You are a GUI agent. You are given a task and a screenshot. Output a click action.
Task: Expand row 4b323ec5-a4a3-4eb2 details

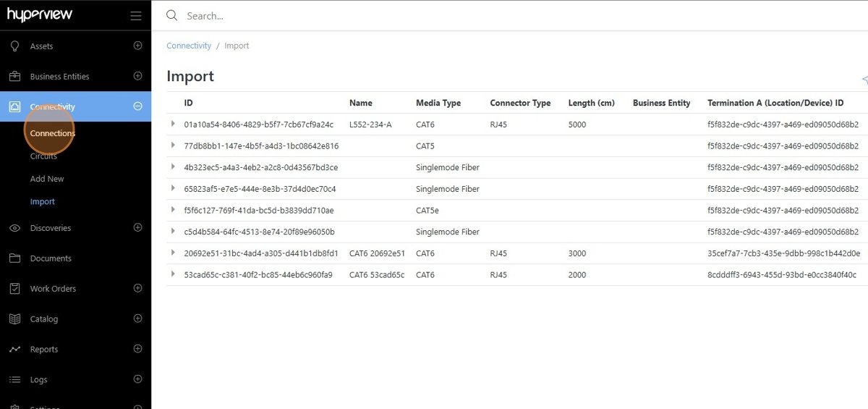173,167
